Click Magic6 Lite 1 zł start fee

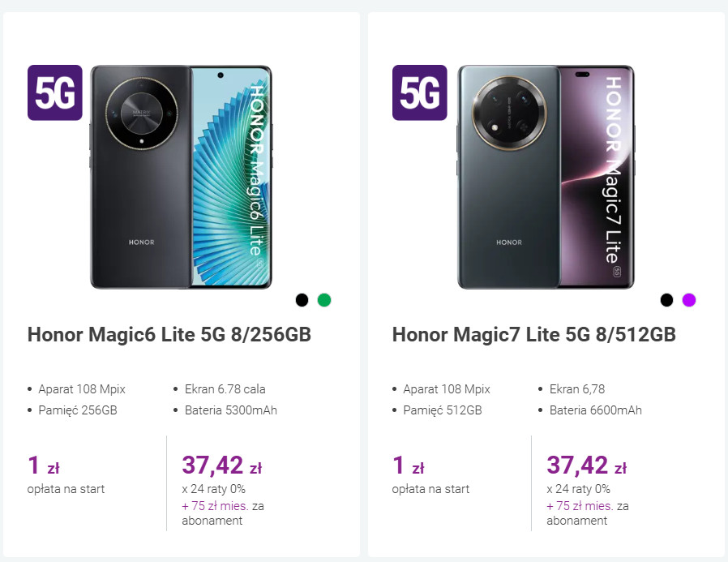click(44, 466)
